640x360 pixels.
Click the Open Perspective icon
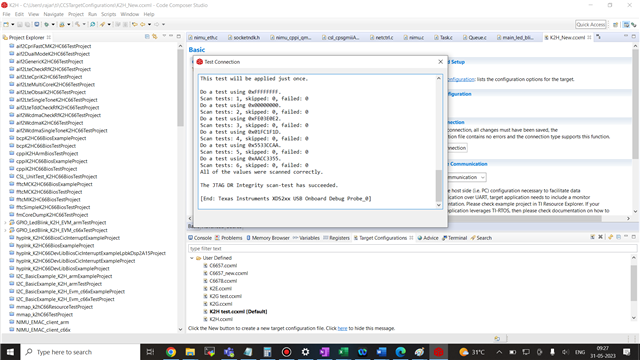616,25
